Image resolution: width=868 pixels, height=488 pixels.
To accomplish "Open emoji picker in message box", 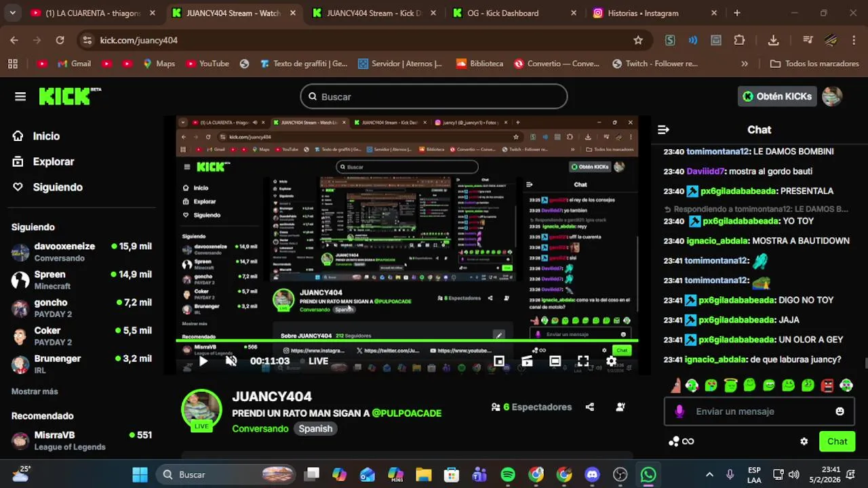I will tap(840, 411).
